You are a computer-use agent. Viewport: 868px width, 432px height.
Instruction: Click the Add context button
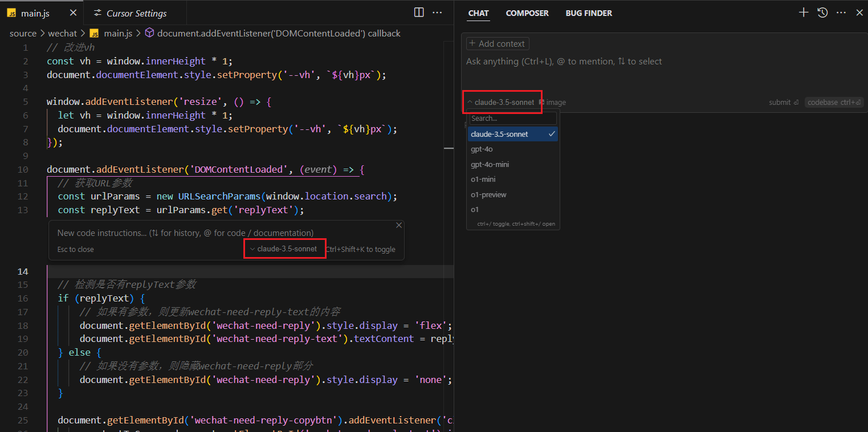click(x=498, y=44)
